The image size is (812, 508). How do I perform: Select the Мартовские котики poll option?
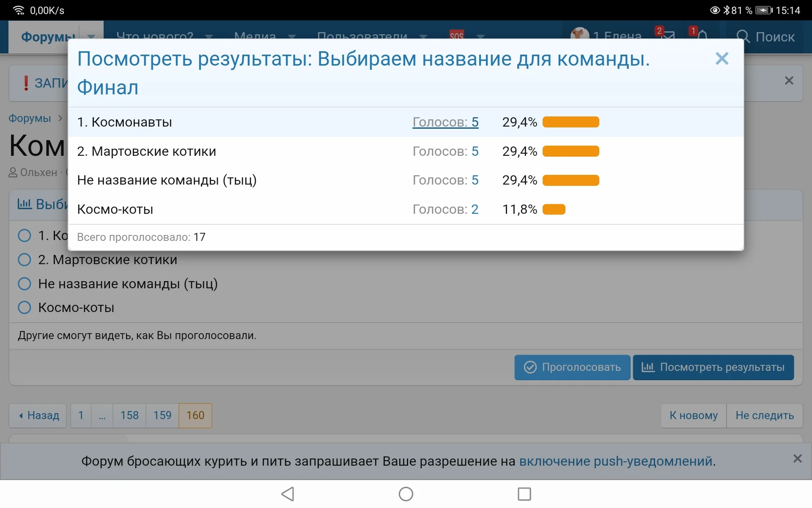(x=24, y=260)
